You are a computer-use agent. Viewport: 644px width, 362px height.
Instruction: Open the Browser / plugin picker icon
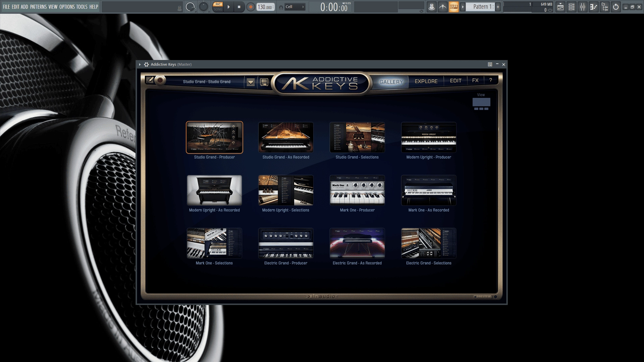point(605,7)
